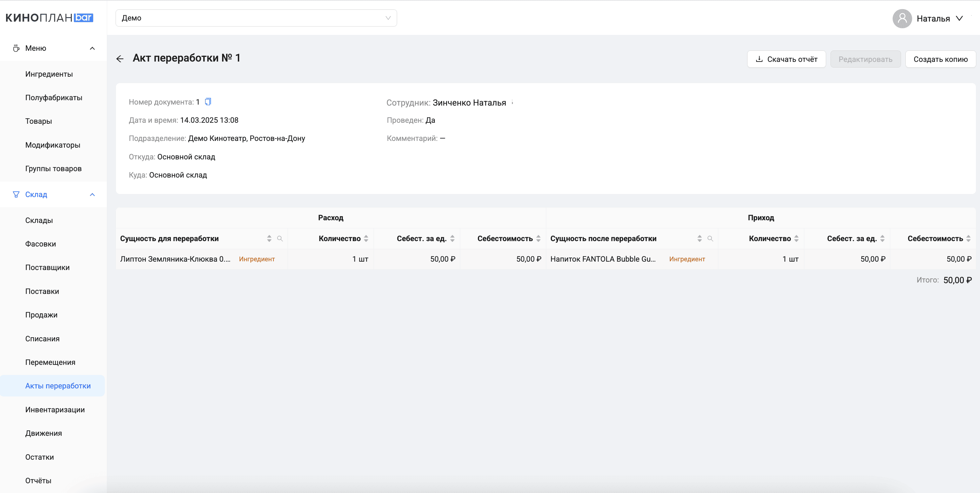Click the user avatar icon
This screenshot has width=980, height=493.
902,18
